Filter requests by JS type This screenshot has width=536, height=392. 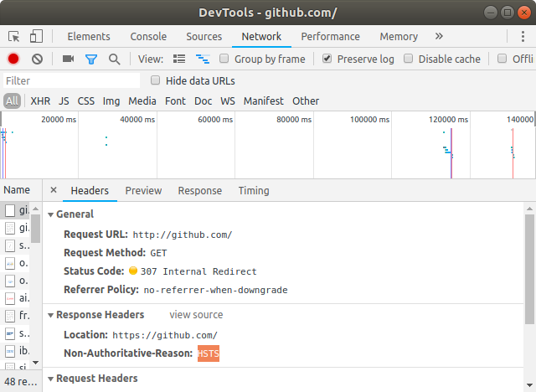coord(64,101)
